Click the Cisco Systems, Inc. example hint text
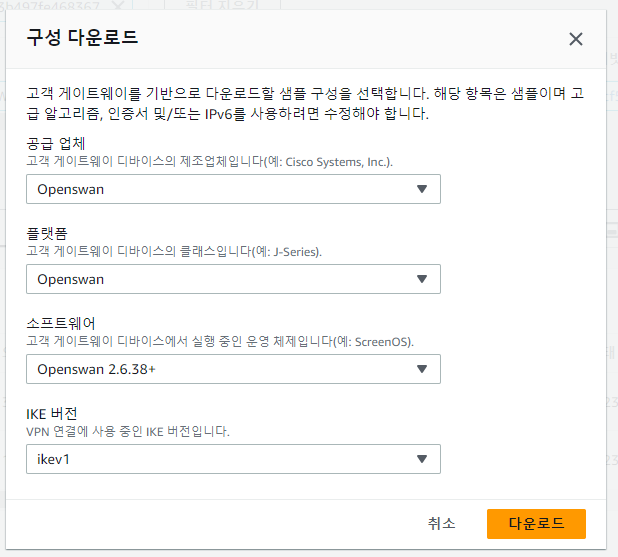 point(209,162)
